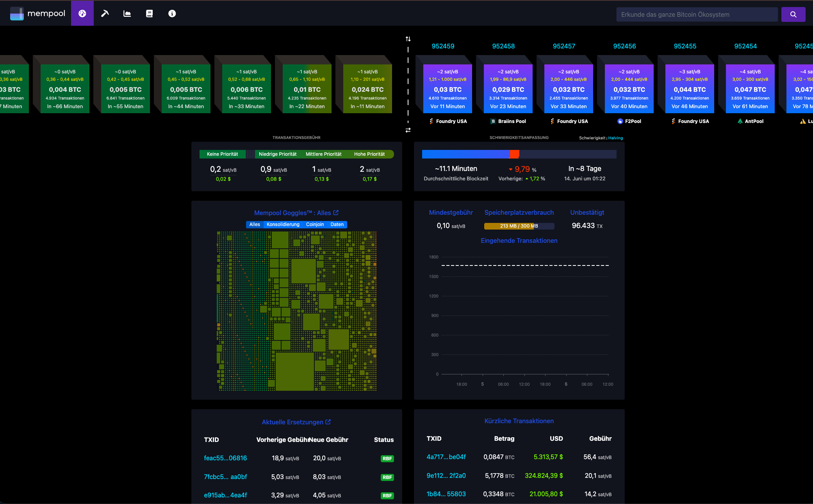Click Foundry USA icon under block 952455
The height and width of the screenshot is (504, 813).
pyautogui.click(x=673, y=121)
